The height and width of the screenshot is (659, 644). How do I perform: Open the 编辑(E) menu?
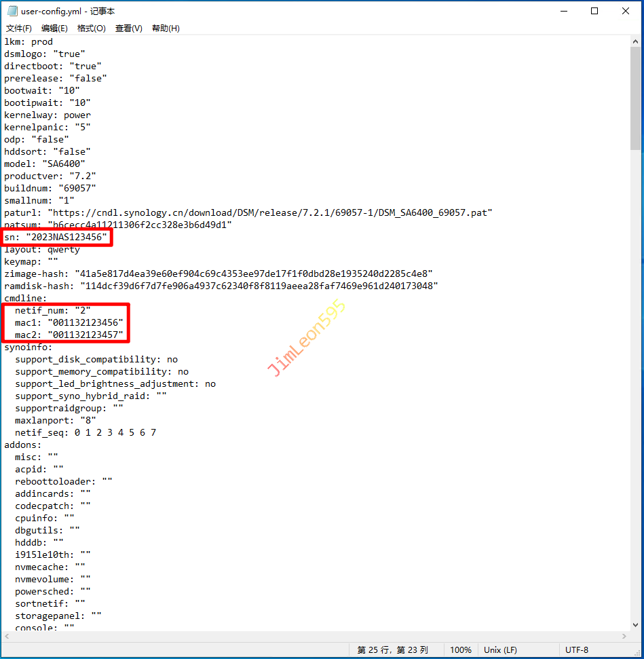click(54, 29)
